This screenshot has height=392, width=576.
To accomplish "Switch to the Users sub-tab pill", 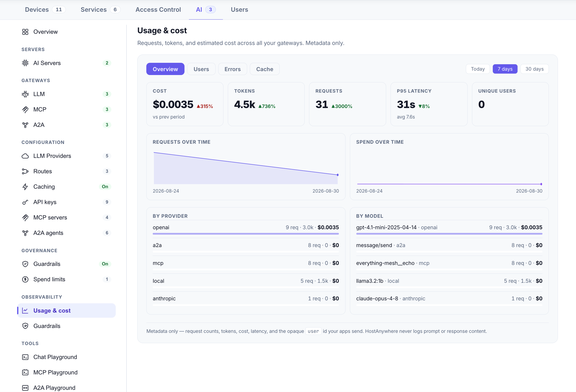I will tap(201, 69).
